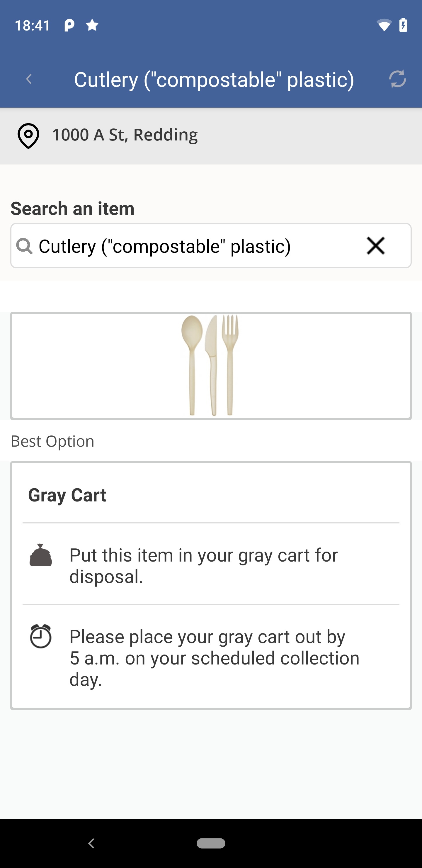Tap the status bar clock 18:41
Viewport: 422px width, 868px height.
coord(32,25)
